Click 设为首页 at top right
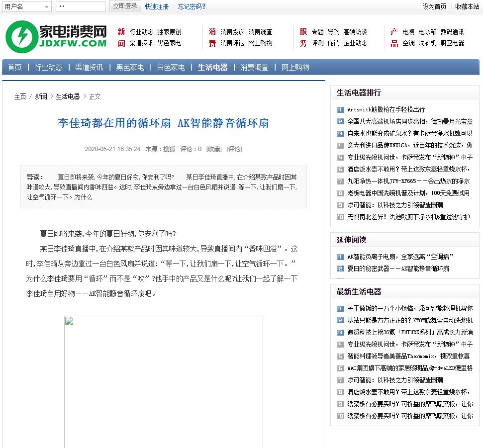The image size is (483, 448). point(434,6)
